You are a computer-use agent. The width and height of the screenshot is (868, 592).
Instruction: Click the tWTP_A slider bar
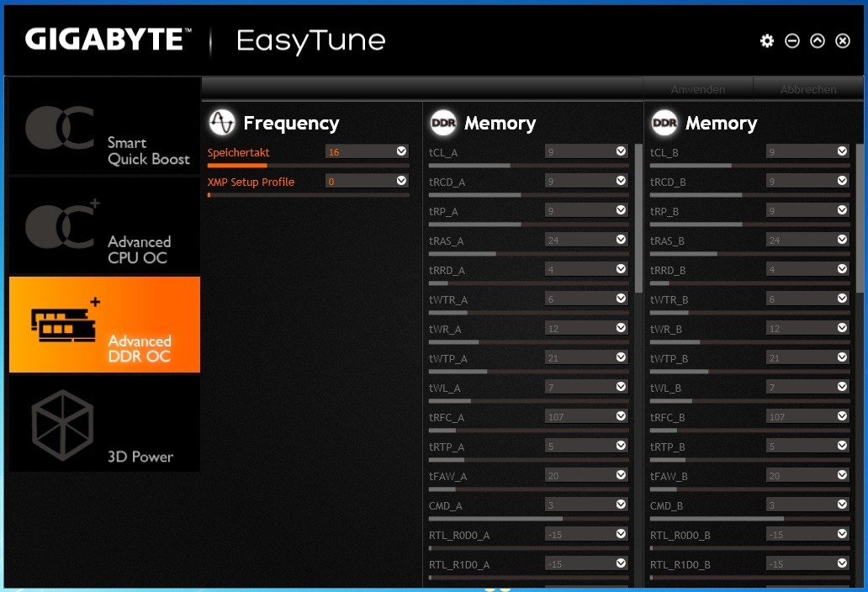pos(529,372)
